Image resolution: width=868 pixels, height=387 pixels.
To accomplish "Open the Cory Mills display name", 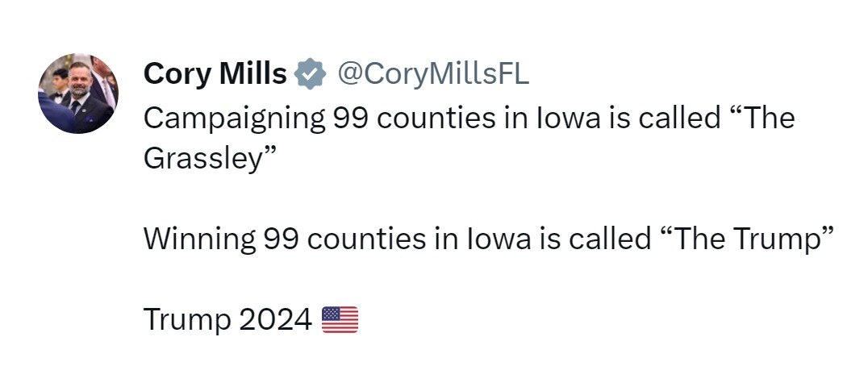I will click(215, 74).
